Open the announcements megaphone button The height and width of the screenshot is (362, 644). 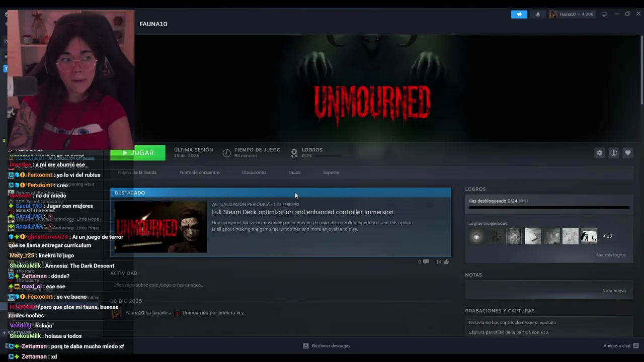(x=519, y=14)
